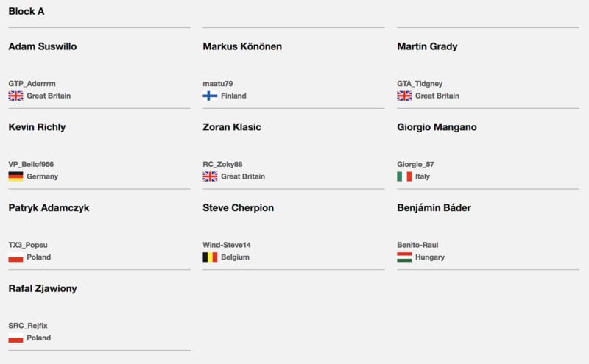
Task: Click the Finland flag icon
Action: [x=210, y=96]
